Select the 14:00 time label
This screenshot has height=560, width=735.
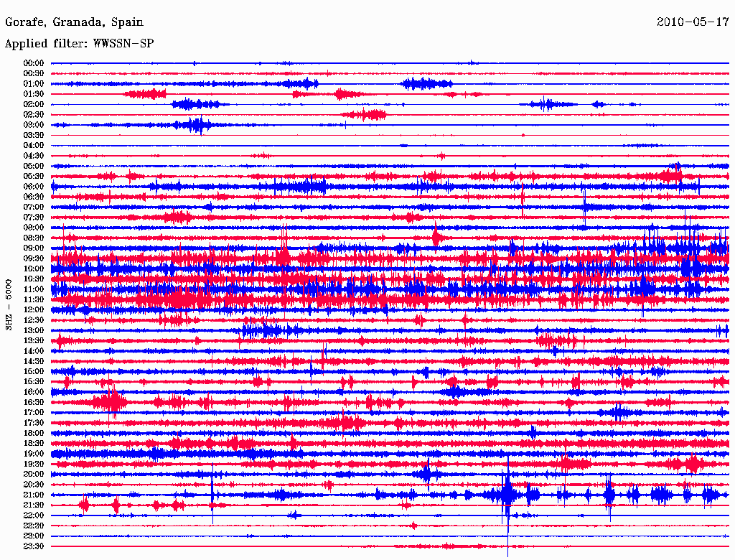[x=33, y=351]
